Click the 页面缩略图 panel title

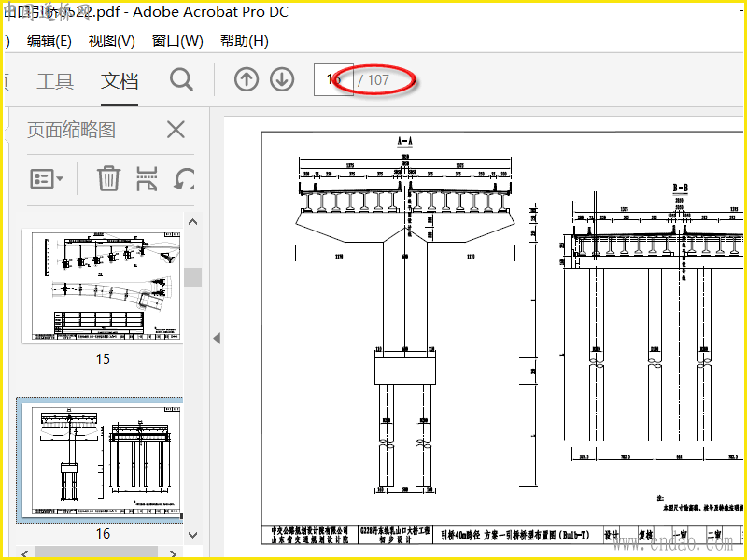pyautogui.click(x=72, y=130)
